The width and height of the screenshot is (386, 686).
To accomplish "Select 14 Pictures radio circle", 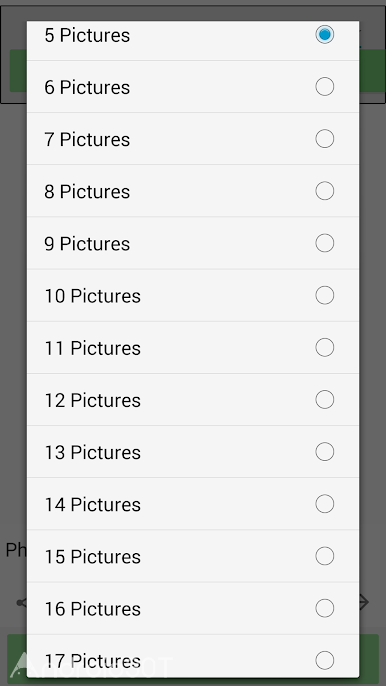I will tap(324, 504).
